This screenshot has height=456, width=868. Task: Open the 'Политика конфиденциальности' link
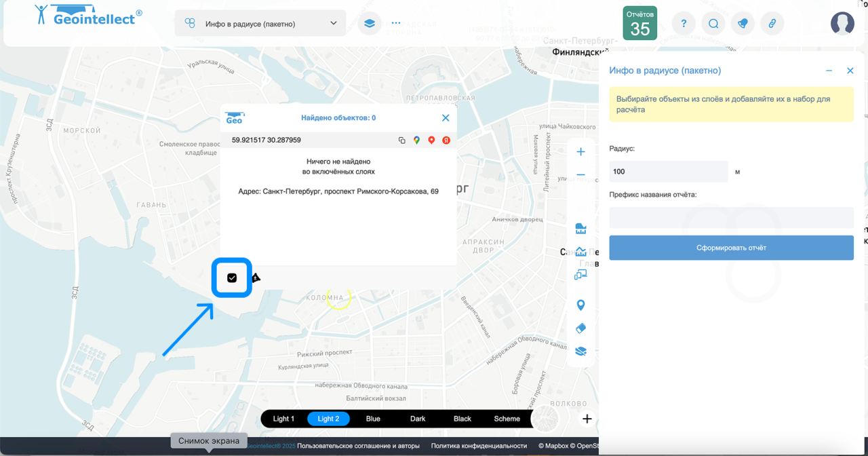[x=479, y=446]
